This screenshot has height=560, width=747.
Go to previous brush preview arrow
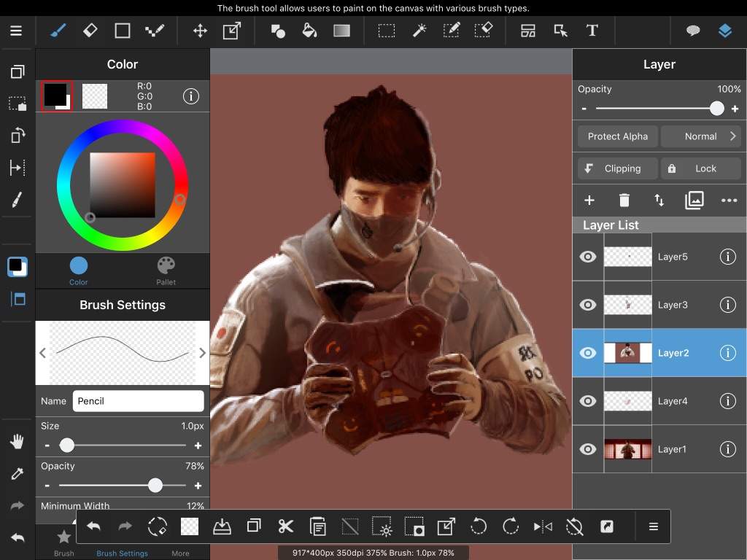pos(43,353)
